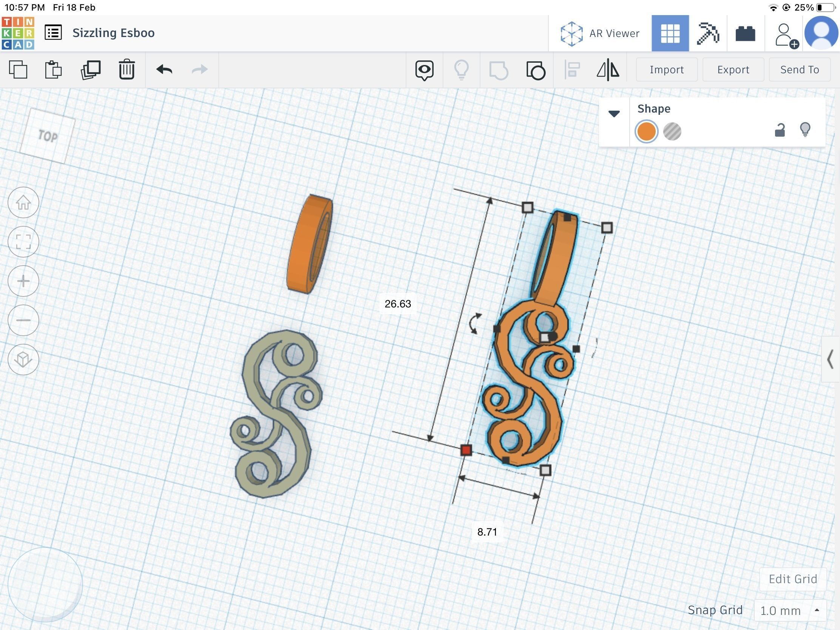840x630 pixels.
Task: Switch to Bricks mode
Action: click(746, 33)
